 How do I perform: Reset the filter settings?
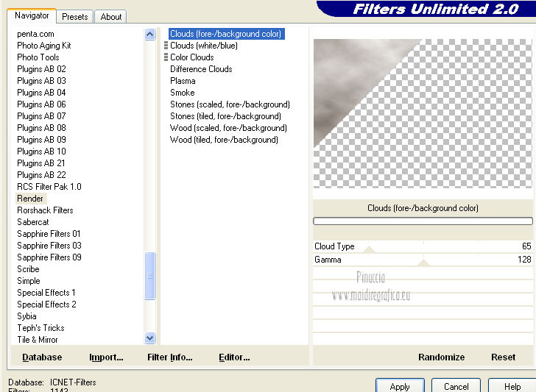pyautogui.click(x=503, y=357)
